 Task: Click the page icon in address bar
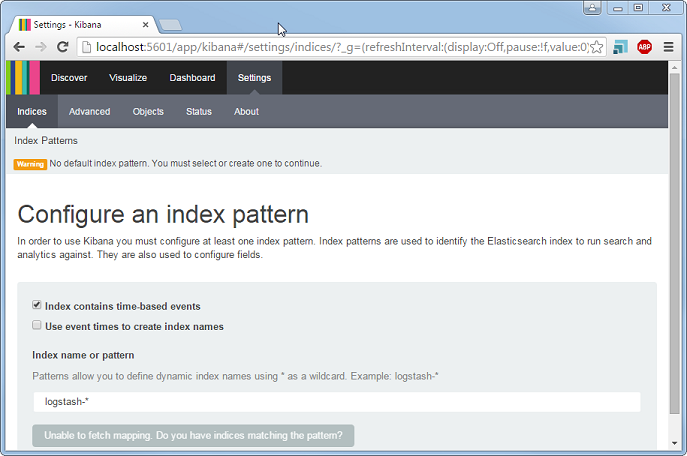click(x=87, y=47)
